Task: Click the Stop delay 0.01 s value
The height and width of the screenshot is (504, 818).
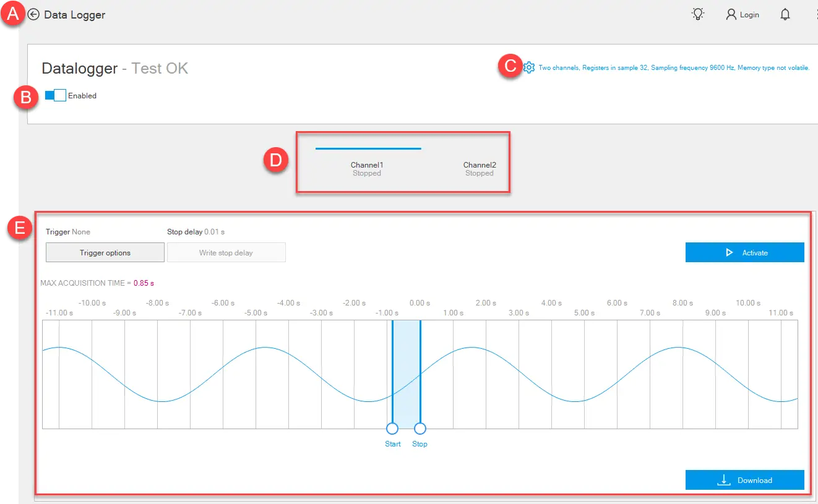Action: coord(215,232)
